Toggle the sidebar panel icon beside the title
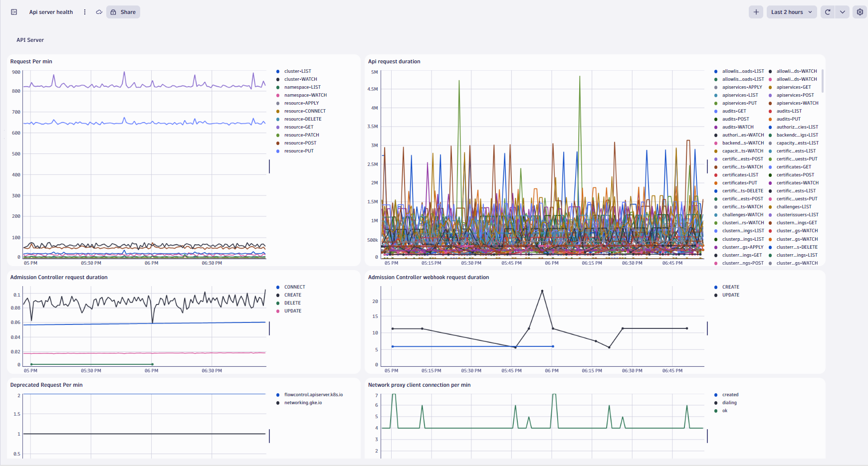The width and height of the screenshot is (868, 466). (14, 12)
